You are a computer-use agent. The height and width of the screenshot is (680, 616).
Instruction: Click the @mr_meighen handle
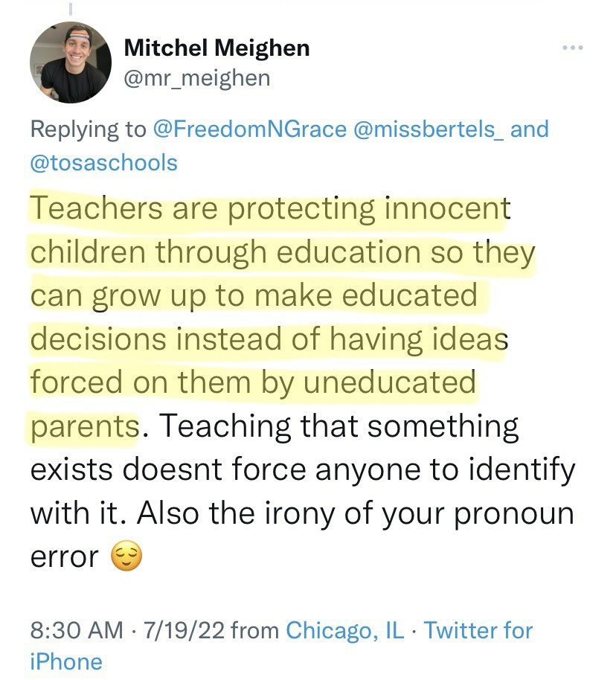[197, 77]
